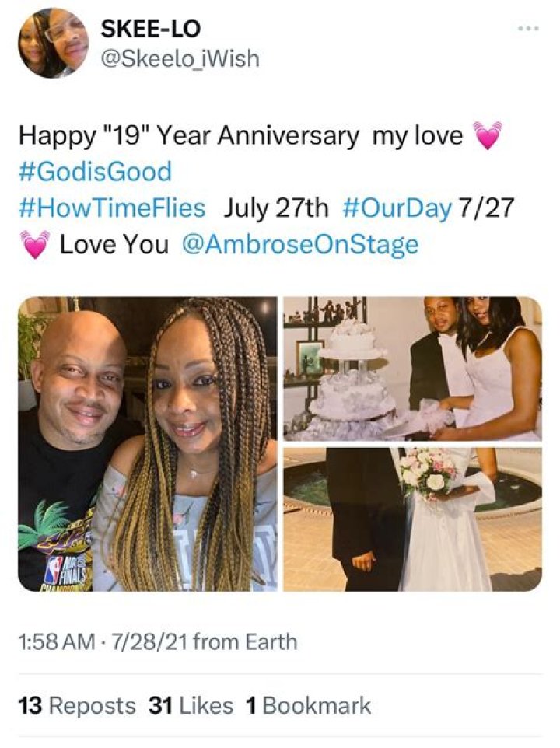Viewport: 560px width, 748px height.
Task: View the 13 Reposts list
Action: tap(77, 705)
